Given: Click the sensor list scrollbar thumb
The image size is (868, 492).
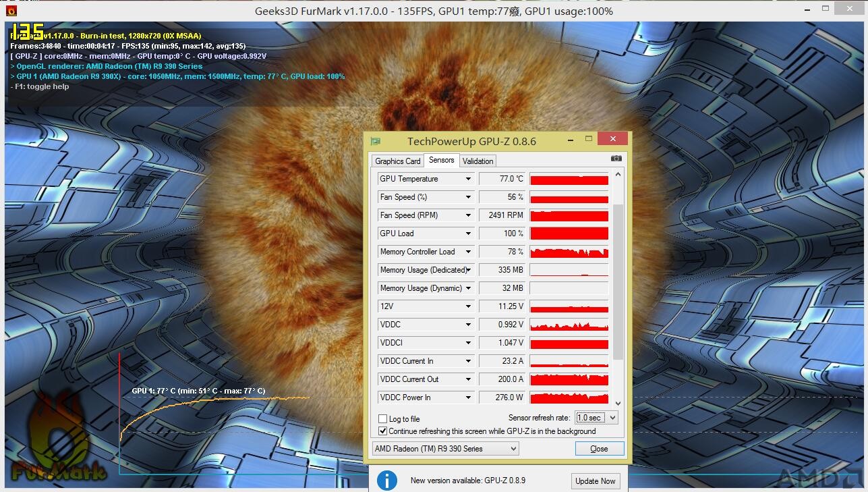Looking at the screenshot, I should 618,282.
